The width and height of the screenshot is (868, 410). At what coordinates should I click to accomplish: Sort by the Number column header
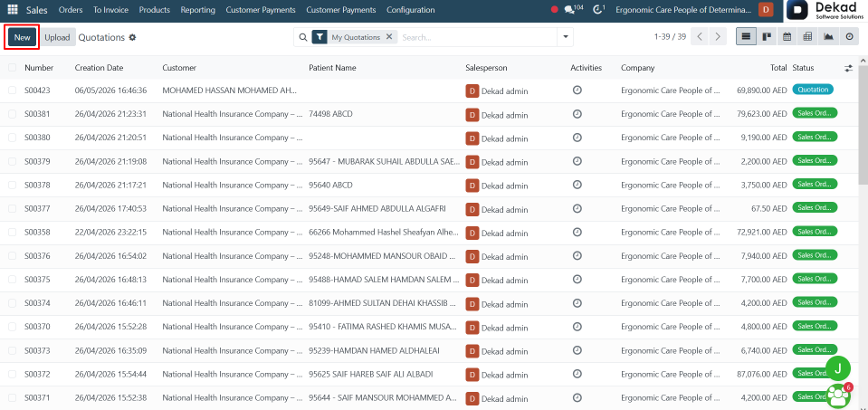[39, 68]
